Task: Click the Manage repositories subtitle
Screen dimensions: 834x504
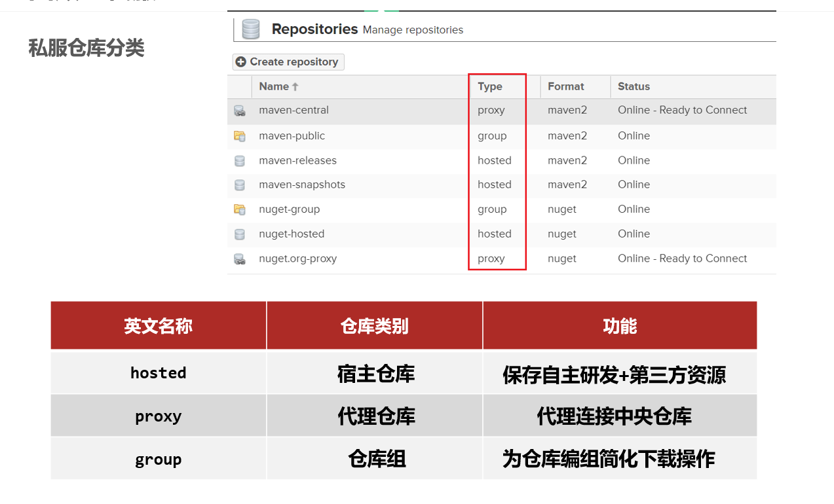Action: pyautogui.click(x=413, y=30)
